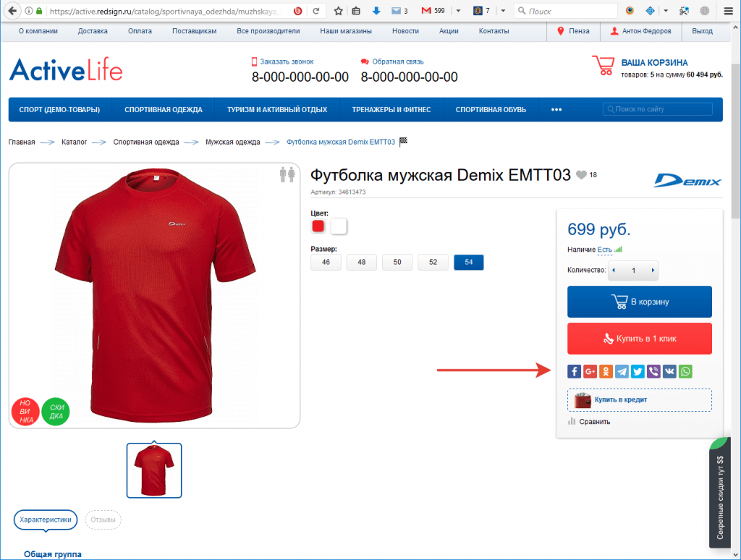The image size is (741, 560).
Task: Focus the site search field
Action: point(658,109)
